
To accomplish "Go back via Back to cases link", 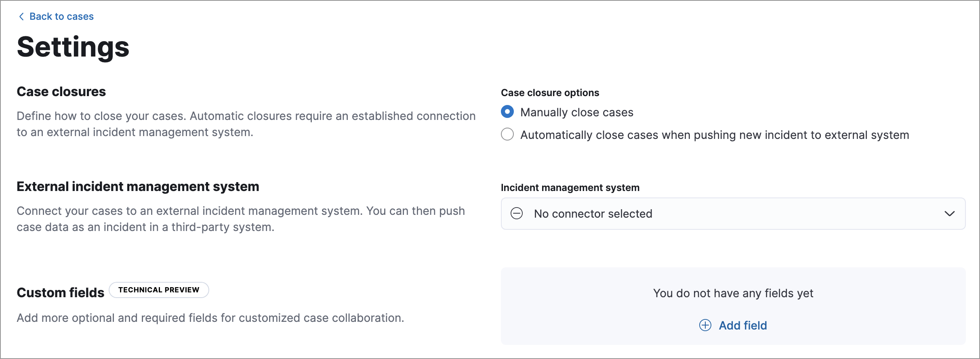I will pyautogui.click(x=61, y=17).
